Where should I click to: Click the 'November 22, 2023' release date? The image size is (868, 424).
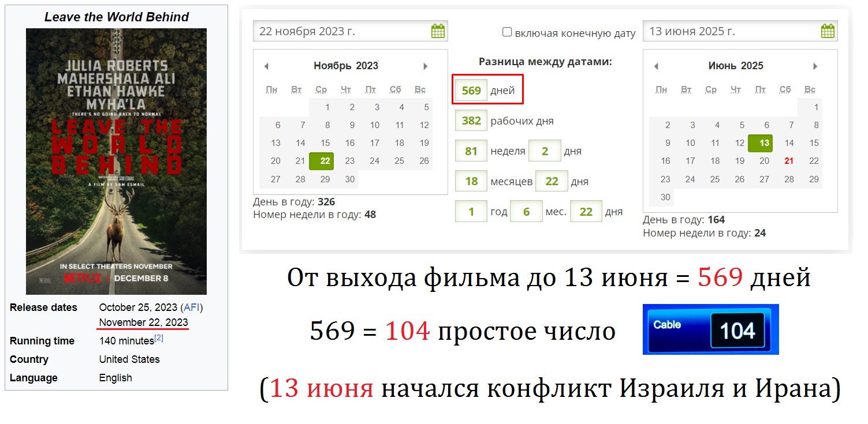(x=144, y=322)
